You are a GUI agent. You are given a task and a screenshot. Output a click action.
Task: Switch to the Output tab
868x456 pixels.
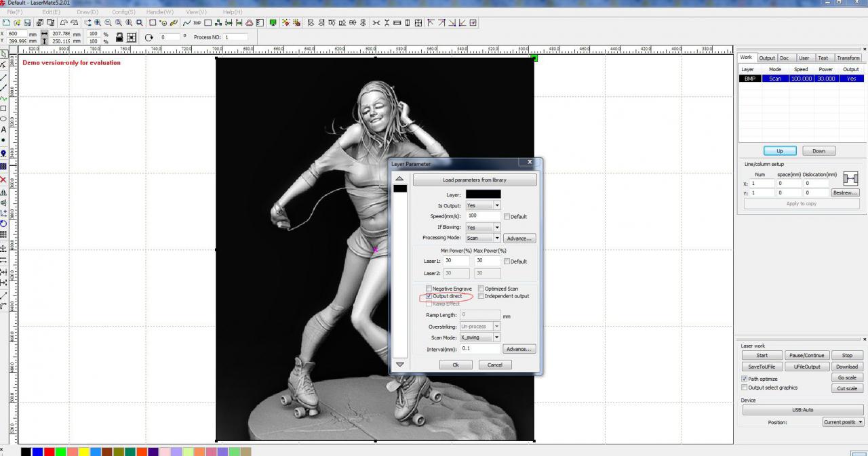coord(767,58)
